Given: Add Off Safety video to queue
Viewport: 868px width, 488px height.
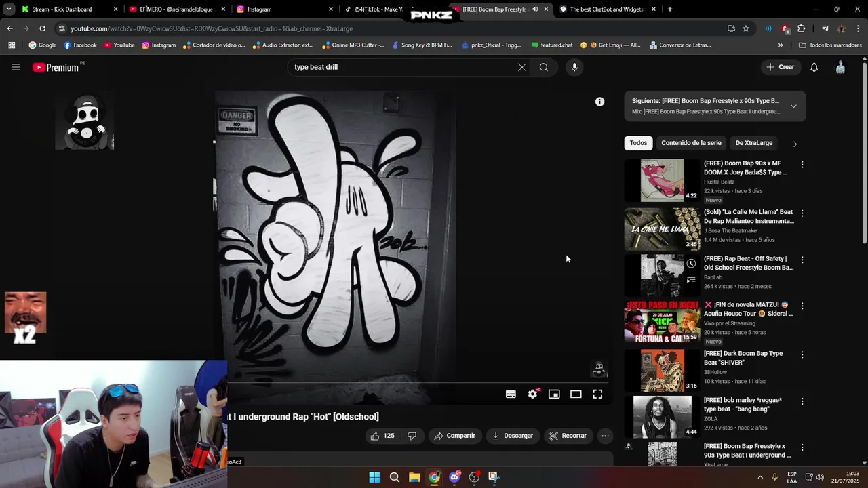Looking at the screenshot, I should (x=690, y=280).
